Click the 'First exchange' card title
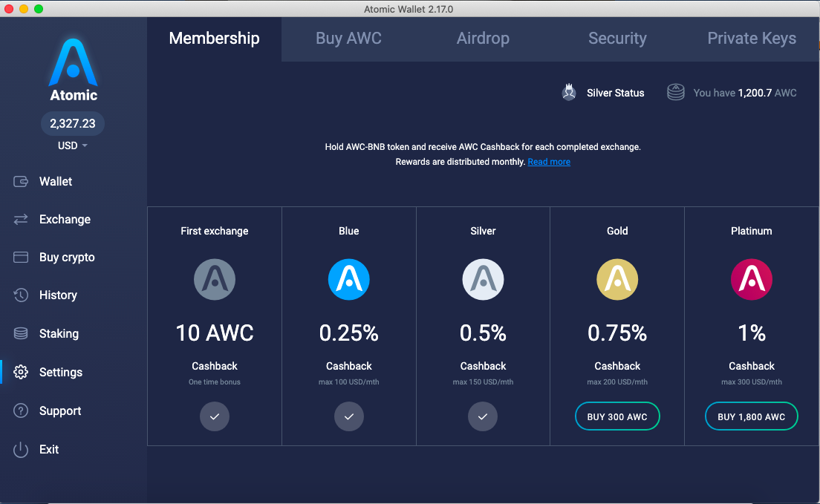The width and height of the screenshot is (820, 504). click(215, 231)
